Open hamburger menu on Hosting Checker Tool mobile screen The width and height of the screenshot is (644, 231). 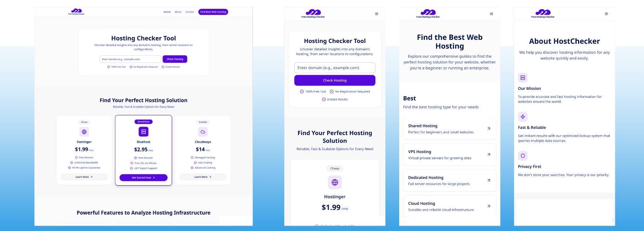coord(377,14)
